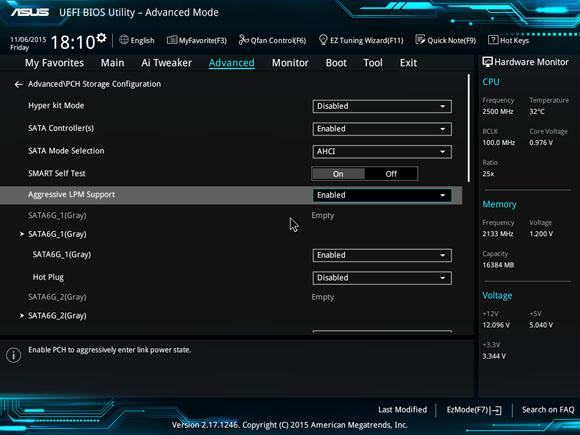Select SATA Mode Selection label
580x435 pixels.
tap(66, 151)
